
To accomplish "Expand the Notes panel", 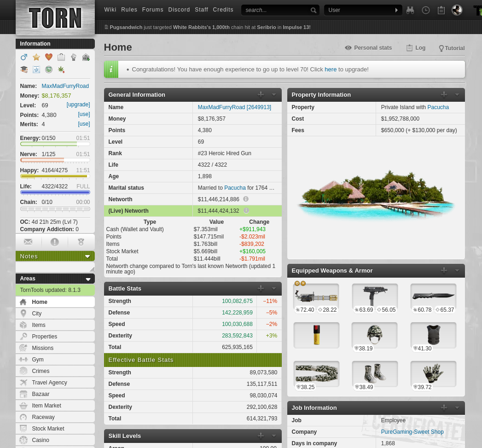I will pyautogui.click(x=87, y=256).
